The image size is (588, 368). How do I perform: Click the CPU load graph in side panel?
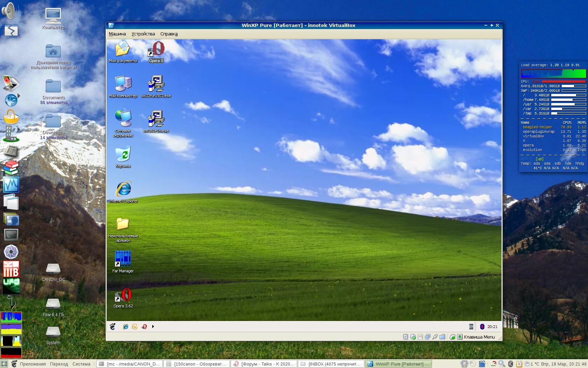(11, 317)
